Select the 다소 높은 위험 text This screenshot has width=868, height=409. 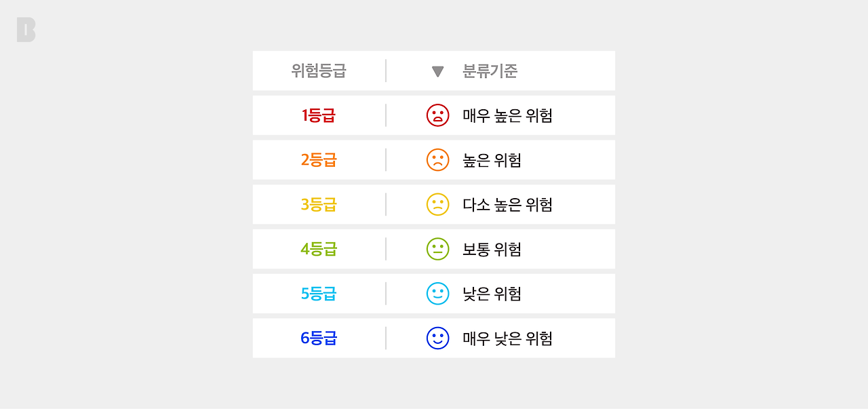pos(507,205)
